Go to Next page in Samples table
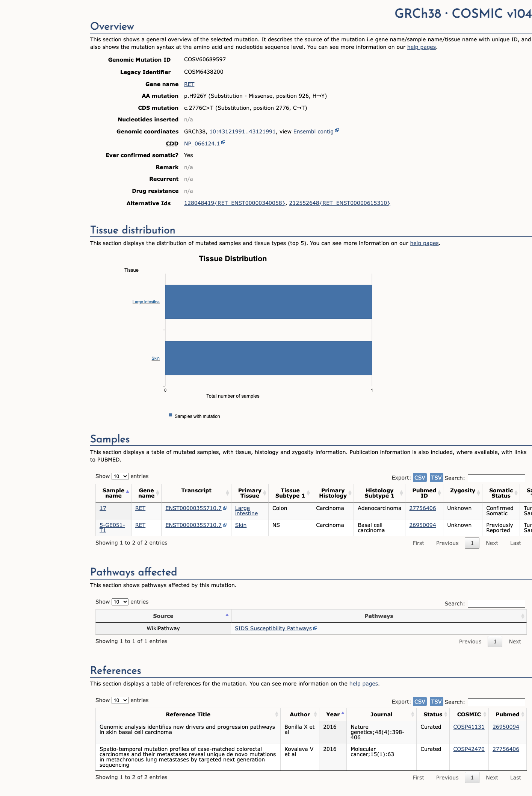The height and width of the screenshot is (796, 532). pos(492,543)
